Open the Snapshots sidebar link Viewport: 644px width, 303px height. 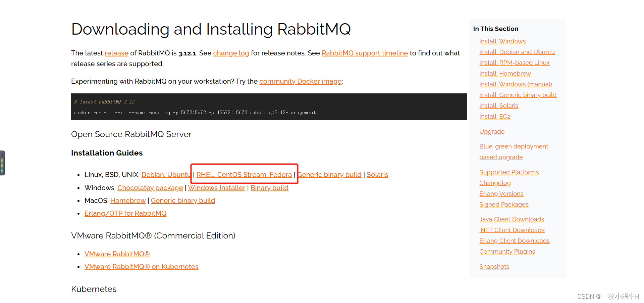494,267
